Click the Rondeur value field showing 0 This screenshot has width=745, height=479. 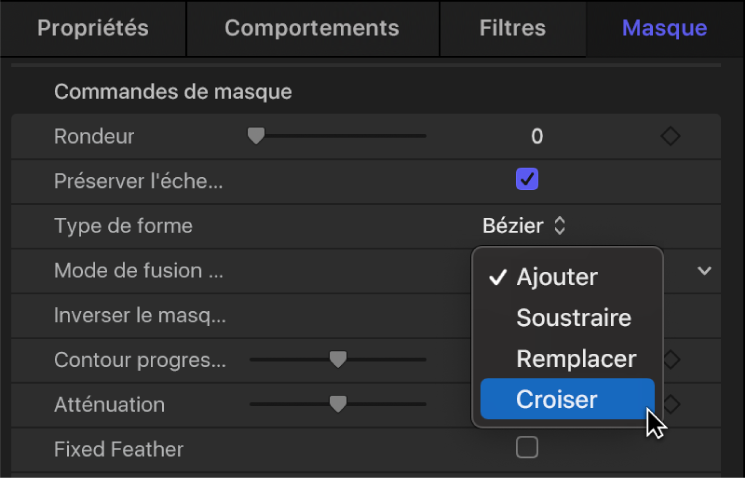point(537,136)
